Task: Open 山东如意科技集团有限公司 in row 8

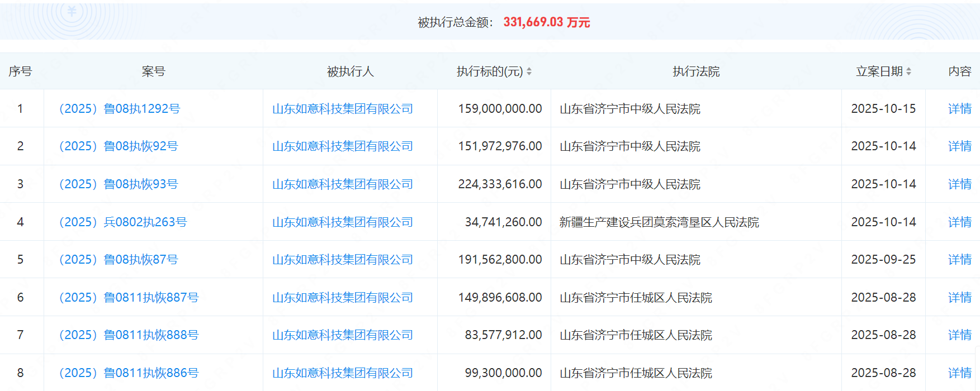Action: (343, 373)
